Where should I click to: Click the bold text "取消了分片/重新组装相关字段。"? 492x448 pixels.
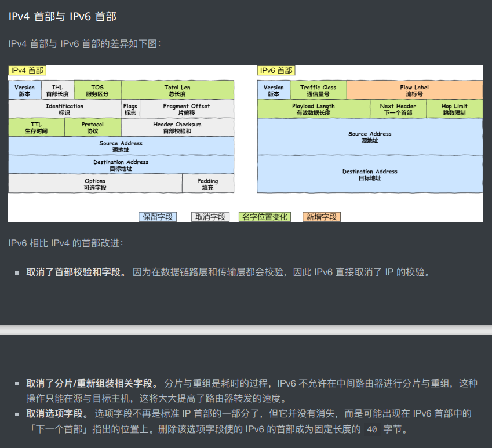[x=92, y=384]
